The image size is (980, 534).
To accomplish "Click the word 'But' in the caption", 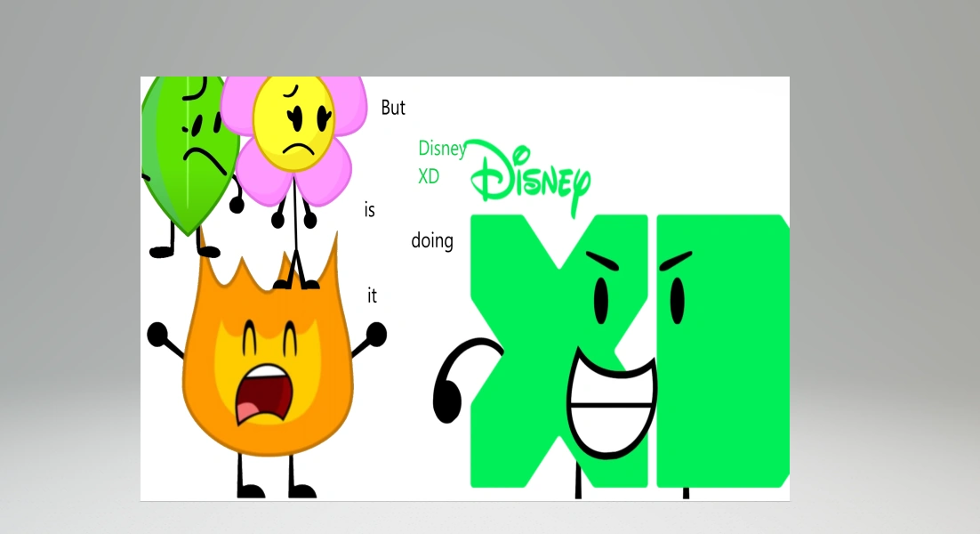I will pos(393,108).
